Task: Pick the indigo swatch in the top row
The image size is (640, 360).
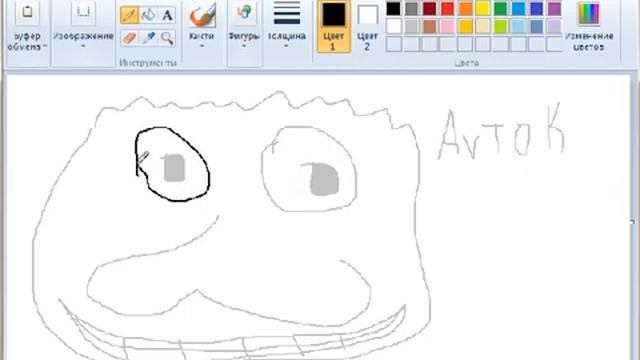Action: [536, 9]
